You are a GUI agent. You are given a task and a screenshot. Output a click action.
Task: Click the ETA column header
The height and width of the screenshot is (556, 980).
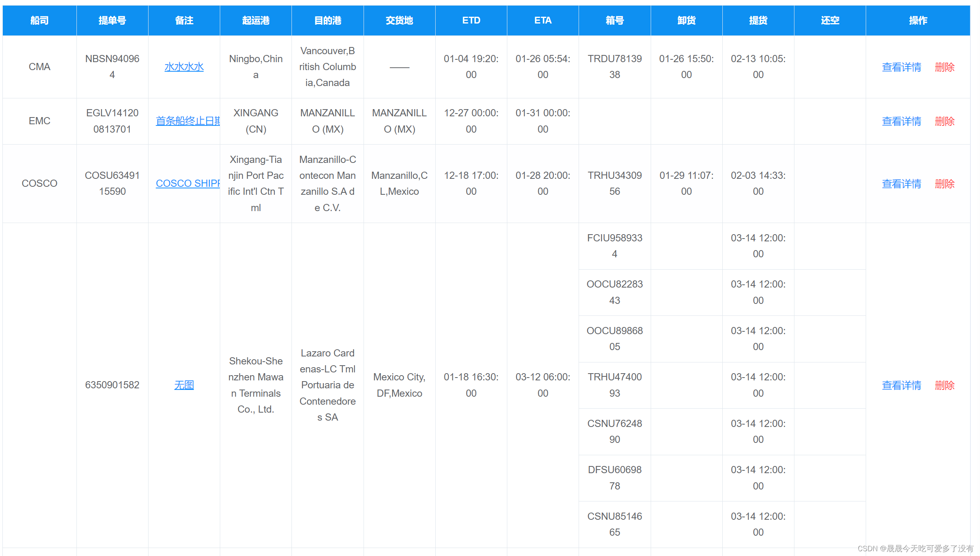pos(543,20)
